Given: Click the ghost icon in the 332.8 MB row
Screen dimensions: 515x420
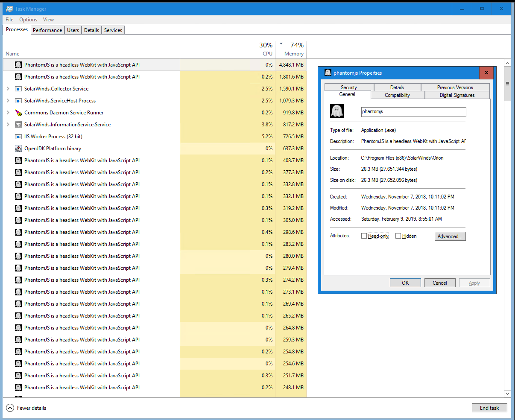Looking at the screenshot, I should pyautogui.click(x=18, y=184).
